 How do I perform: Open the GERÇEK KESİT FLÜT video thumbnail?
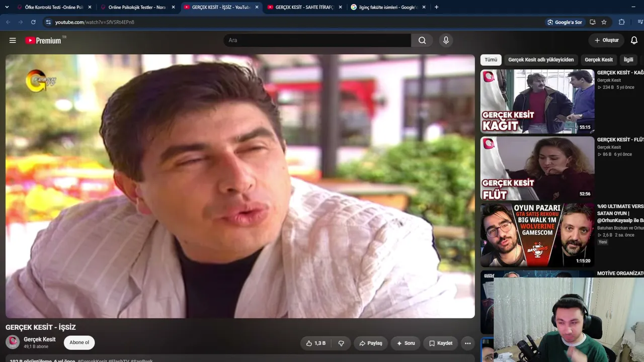[537, 168]
